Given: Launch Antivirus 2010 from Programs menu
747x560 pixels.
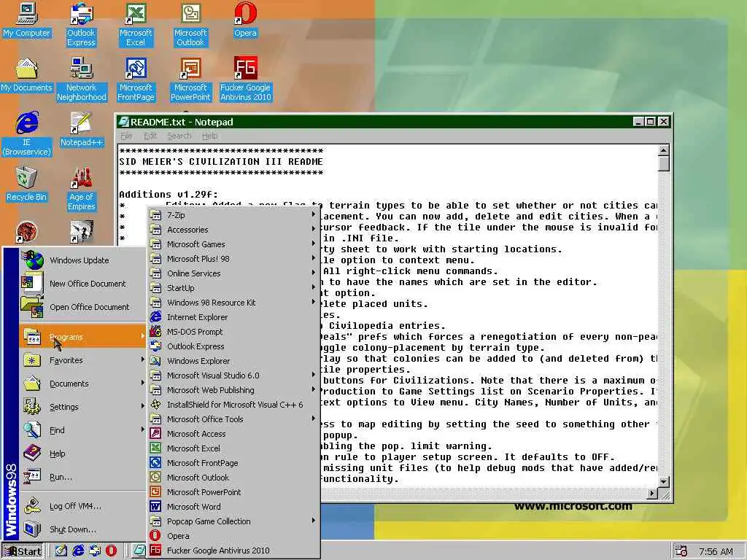Looking at the screenshot, I should pos(233,551).
